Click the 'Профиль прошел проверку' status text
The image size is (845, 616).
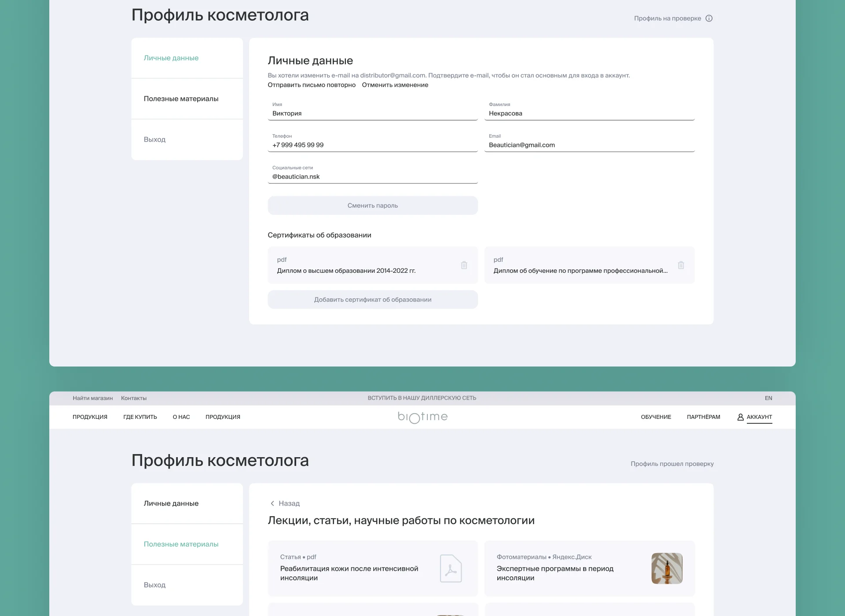[x=672, y=464]
